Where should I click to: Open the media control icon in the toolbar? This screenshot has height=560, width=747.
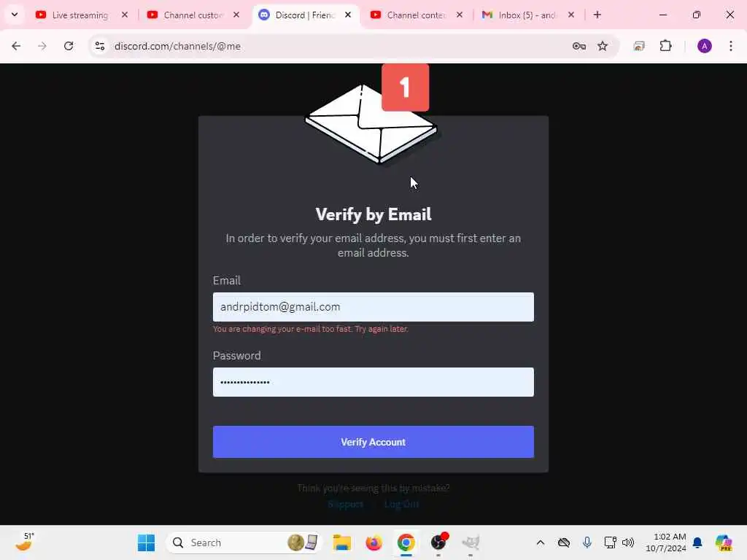click(639, 46)
